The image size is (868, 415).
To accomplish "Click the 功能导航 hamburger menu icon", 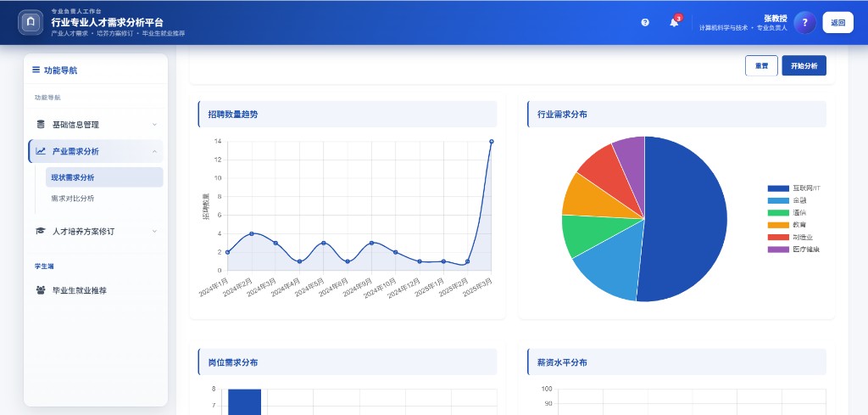I will (x=36, y=70).
